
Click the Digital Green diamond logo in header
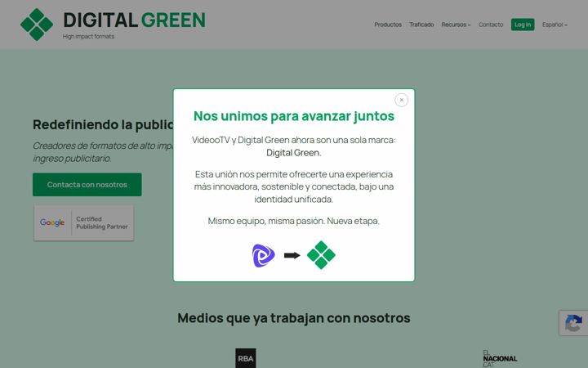tap(37, 25)
